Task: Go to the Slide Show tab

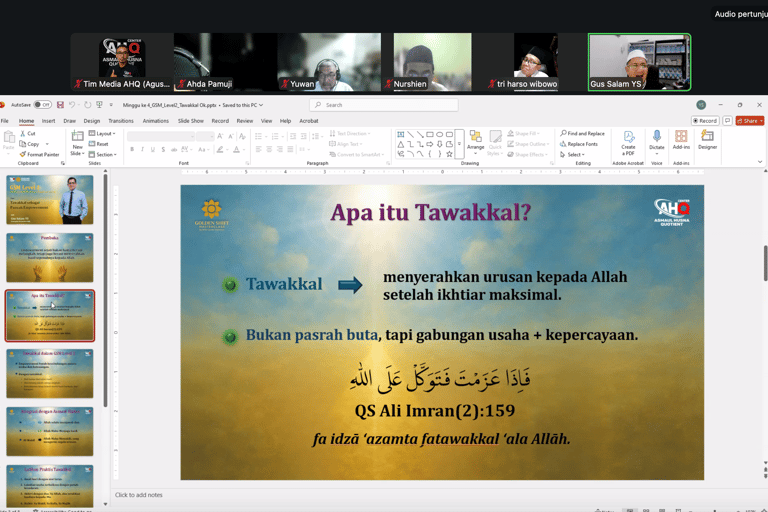Action: 191,121
